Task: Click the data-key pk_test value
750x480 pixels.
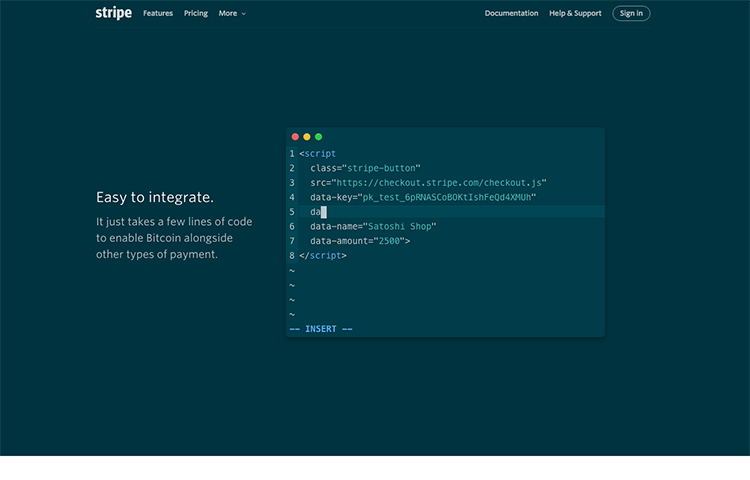Action: pos(448,197)
